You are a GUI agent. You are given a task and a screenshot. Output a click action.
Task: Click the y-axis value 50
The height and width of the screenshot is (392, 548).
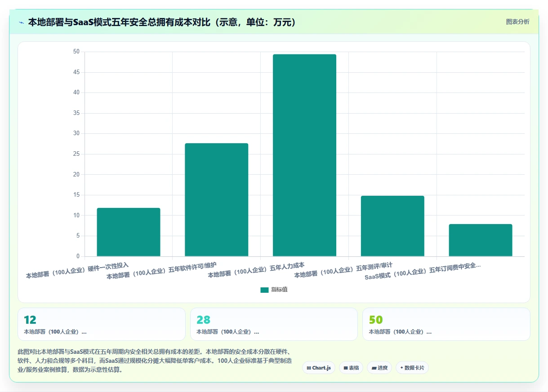coord(76,52)
